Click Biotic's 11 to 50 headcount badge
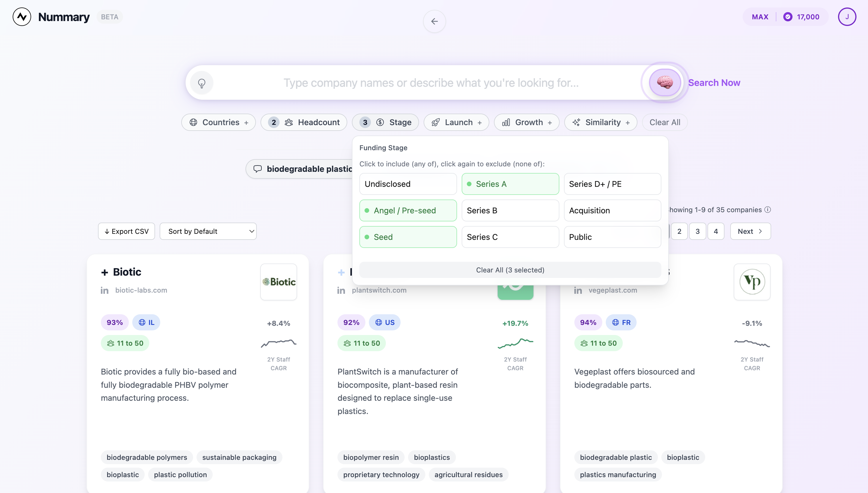The image size is (868, 493). (125, 343)
